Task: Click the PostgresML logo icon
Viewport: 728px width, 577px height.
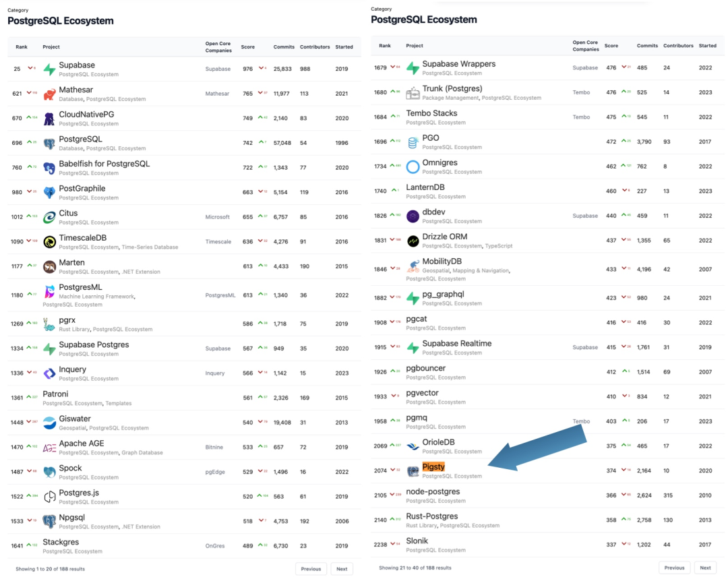Action: tap(50, 291)
